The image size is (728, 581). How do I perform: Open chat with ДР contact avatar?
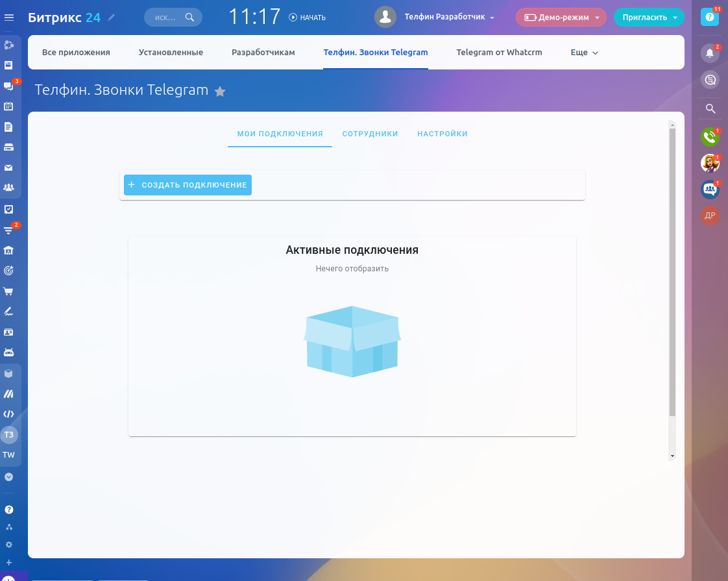(x=710, y=216)
